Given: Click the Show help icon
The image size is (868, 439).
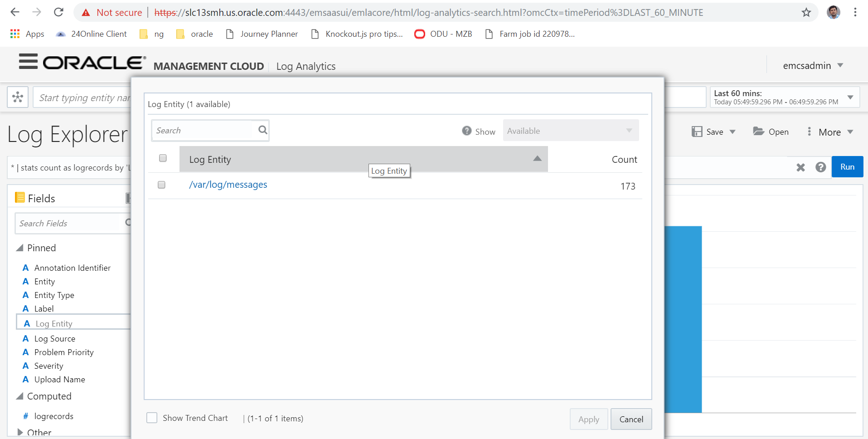Looking at the screenshot, I should pyautogui.click(x=466, y=131).
